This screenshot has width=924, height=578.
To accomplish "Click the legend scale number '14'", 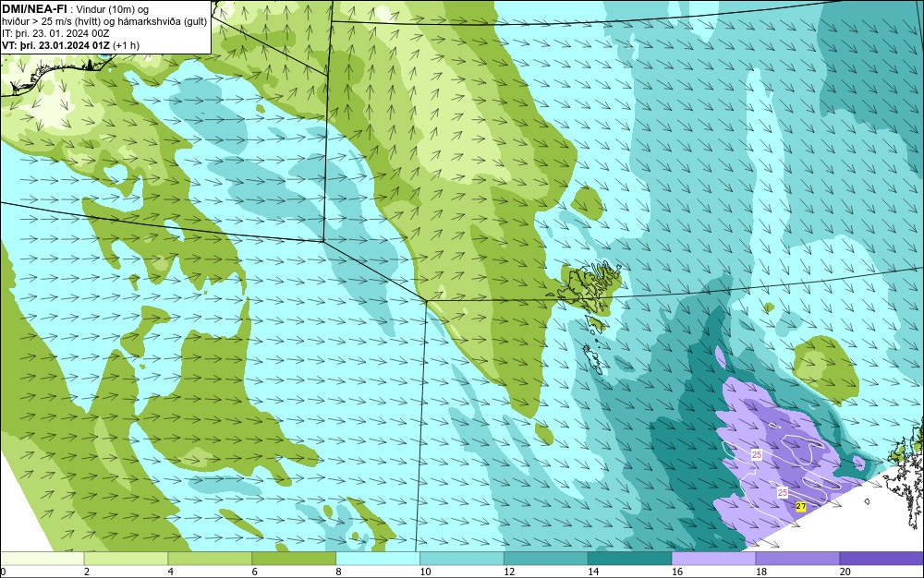I will coord(593,572).
